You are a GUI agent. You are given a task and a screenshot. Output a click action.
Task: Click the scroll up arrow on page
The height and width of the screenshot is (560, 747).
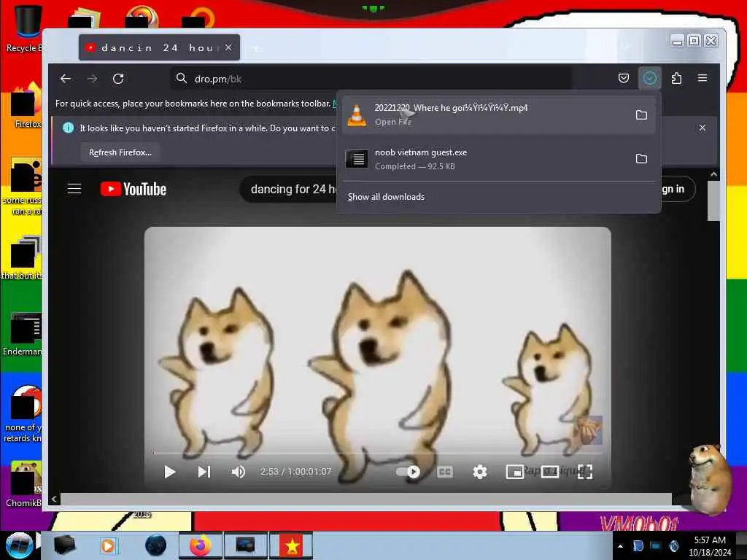(x=713, y=174)
